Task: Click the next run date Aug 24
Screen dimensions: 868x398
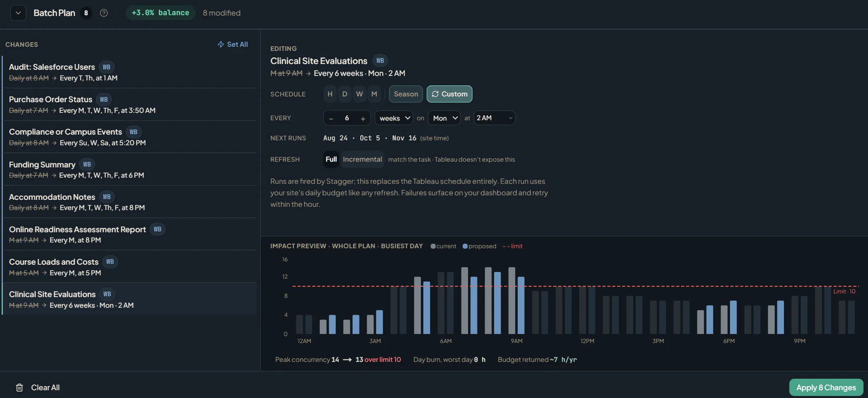Action: click(x=335, y=138)
